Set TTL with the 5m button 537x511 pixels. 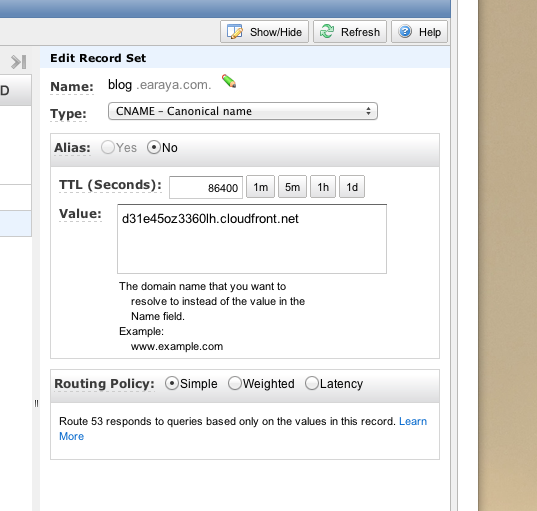292,187
